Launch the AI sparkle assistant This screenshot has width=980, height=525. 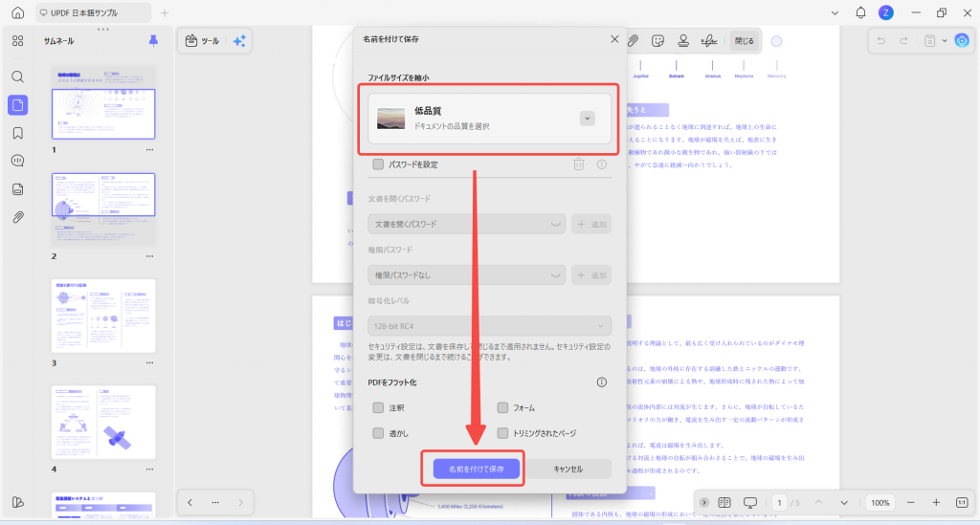point(239,41)
